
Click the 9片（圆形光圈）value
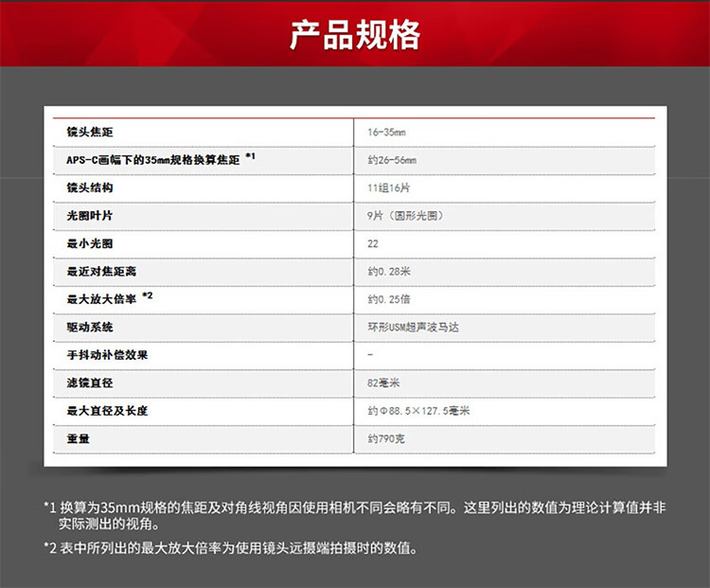[x=406, y=216]
